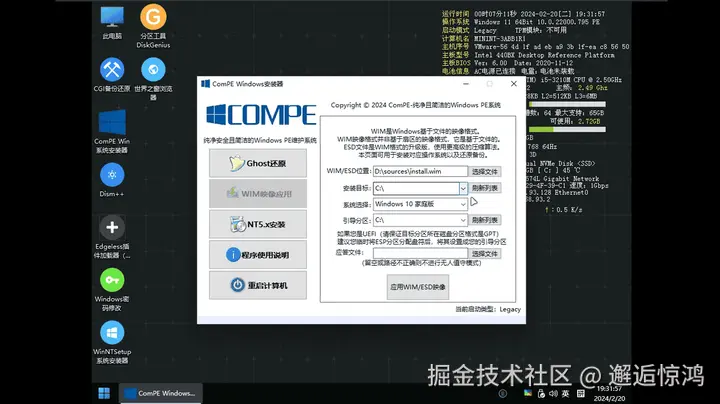
Task: Click 刷新列表 beside 引导分区
Action: point(484,220)
